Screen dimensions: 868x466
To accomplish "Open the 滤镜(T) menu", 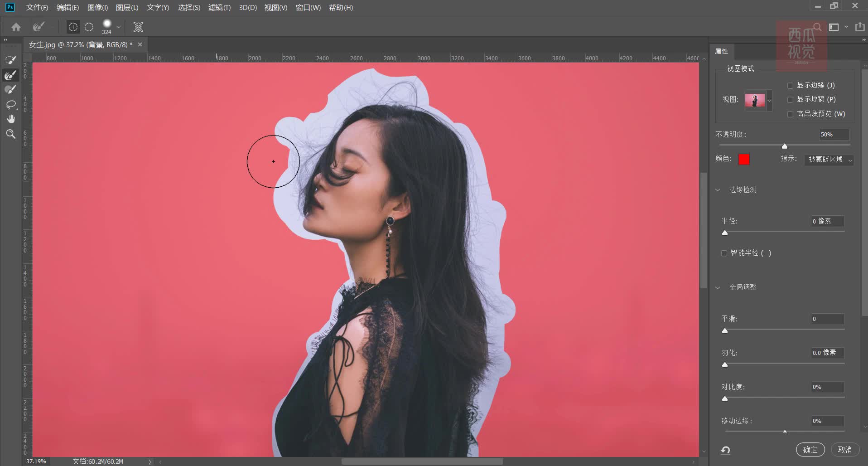I will point(219,7).
